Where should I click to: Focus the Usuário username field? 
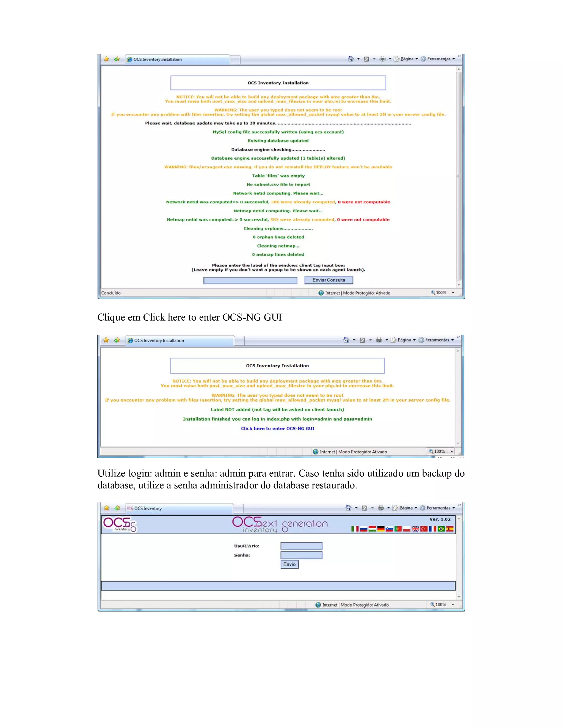click(302, 546)
